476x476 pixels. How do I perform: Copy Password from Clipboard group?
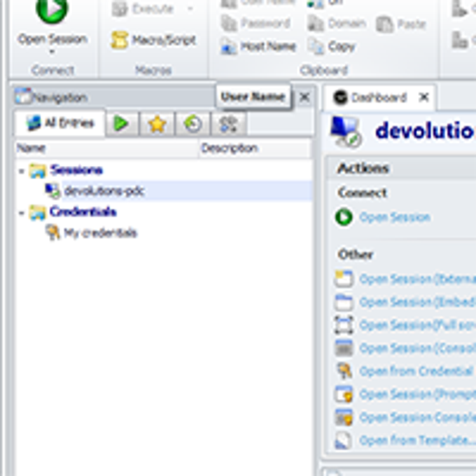(x=255, y=24)
